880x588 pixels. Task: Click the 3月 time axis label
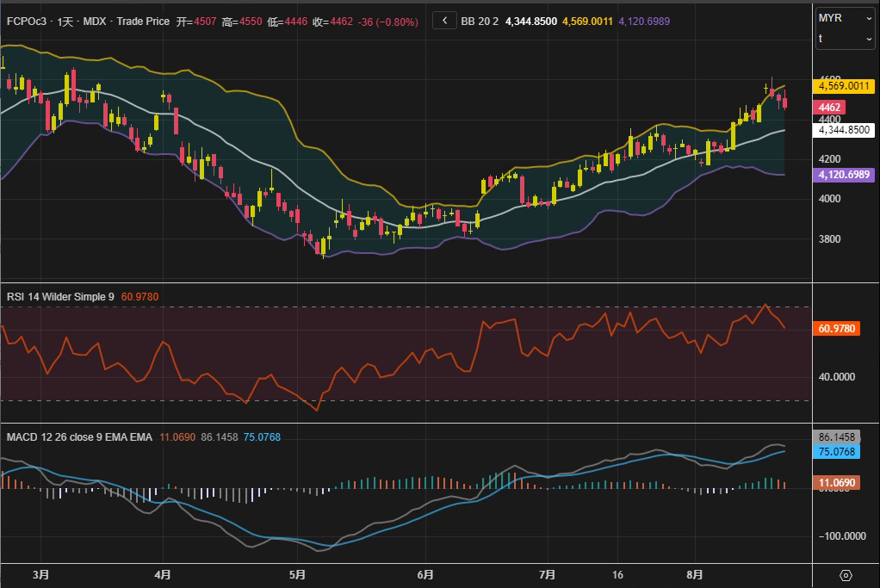pos(41,574)
